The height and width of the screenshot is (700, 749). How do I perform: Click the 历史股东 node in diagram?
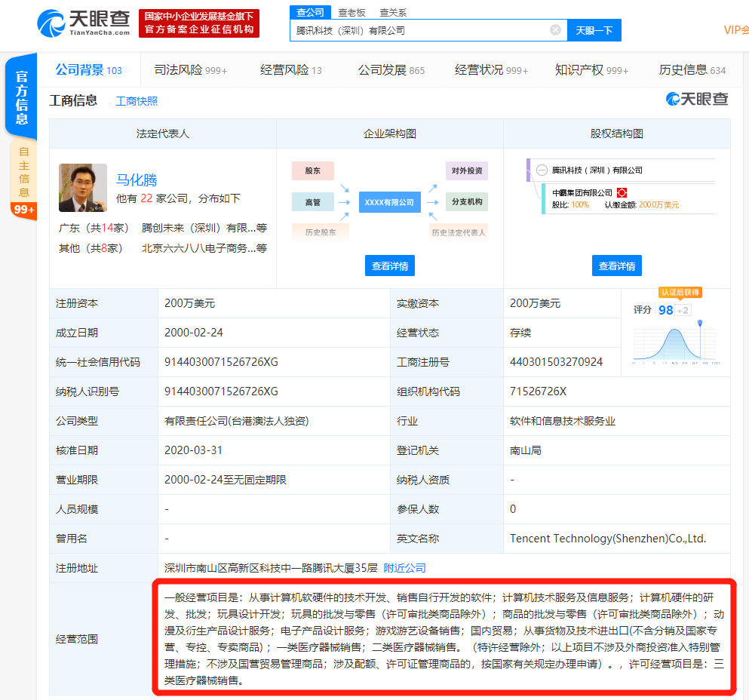click(x=321, y=232)
